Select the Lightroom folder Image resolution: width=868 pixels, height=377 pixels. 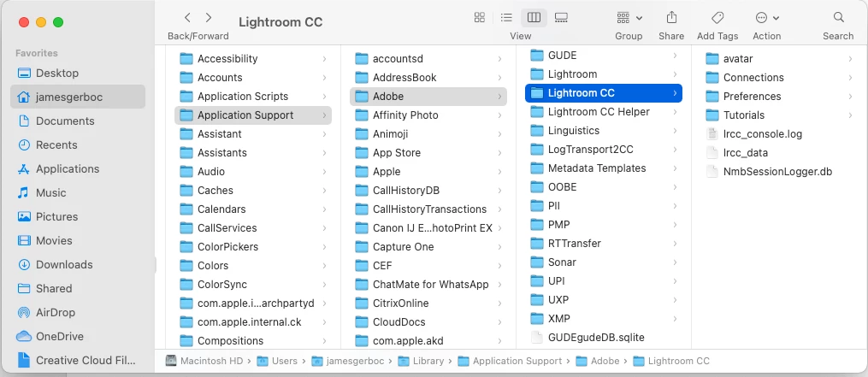[604, 74]
